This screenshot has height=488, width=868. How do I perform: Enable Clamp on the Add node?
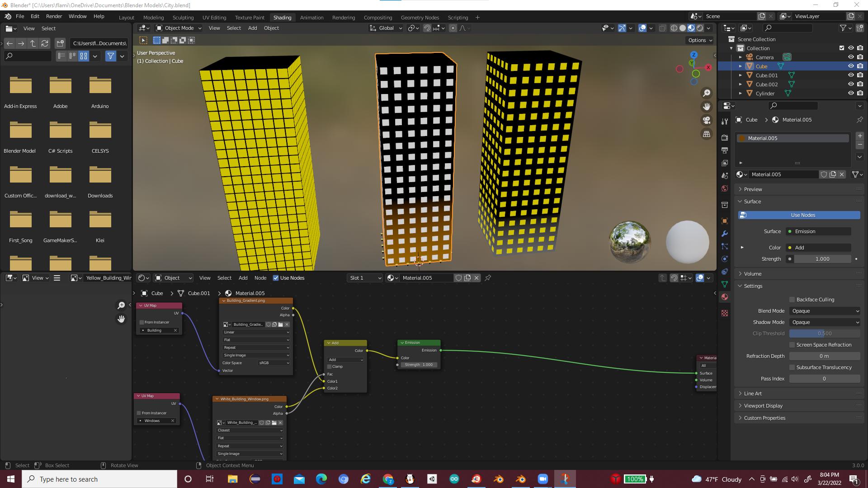pos(330,366)
